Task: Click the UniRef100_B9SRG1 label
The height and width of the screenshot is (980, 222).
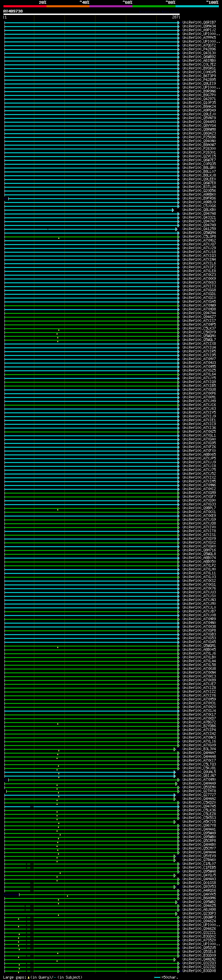Action: [x=199, y=68]
